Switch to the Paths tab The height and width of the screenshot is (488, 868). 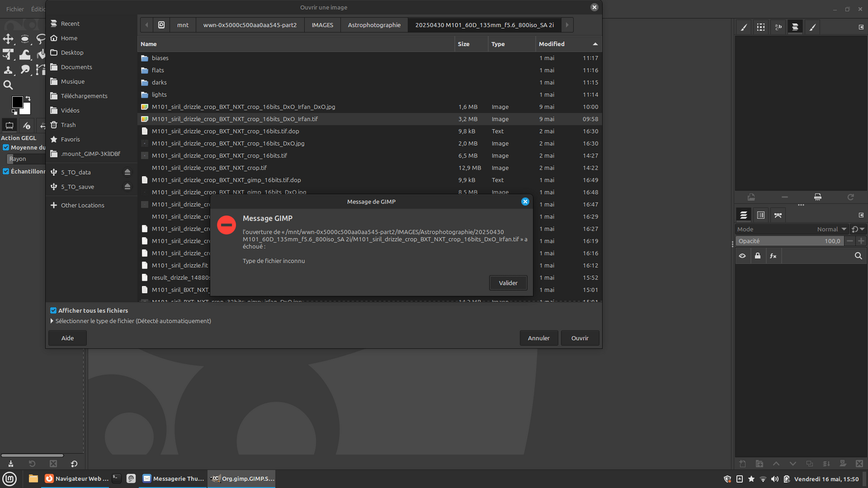coord(778,215)
